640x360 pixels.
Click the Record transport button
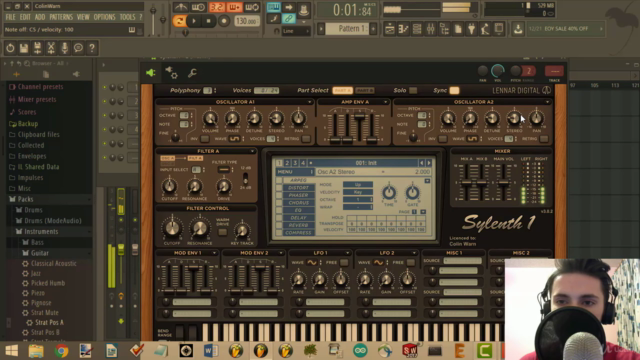(x=224, y=21)
